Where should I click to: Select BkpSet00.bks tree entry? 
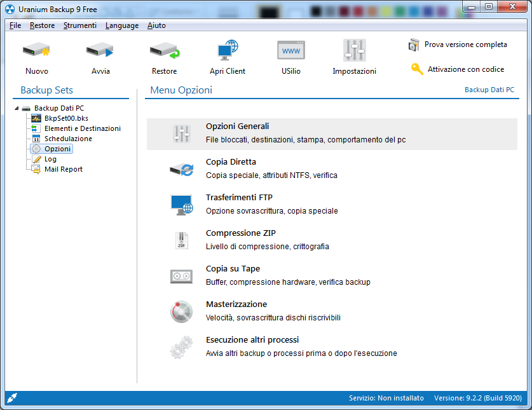(x=66, y=118)
